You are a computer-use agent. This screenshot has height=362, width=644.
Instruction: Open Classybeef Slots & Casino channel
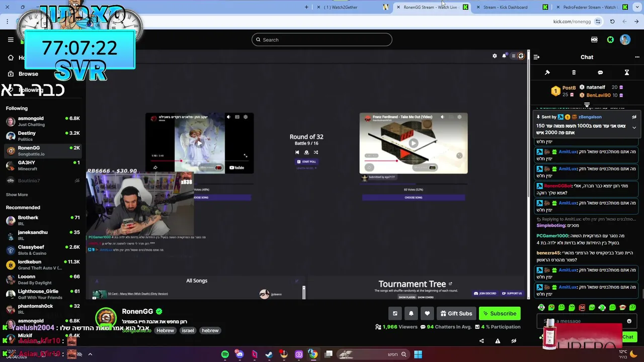tap(43, 250)
